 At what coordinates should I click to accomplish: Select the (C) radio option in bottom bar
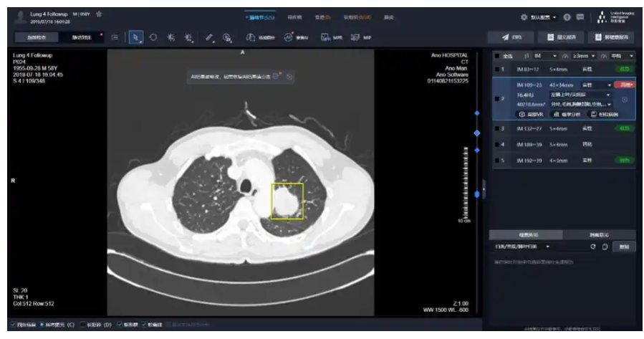click(42, 325)
